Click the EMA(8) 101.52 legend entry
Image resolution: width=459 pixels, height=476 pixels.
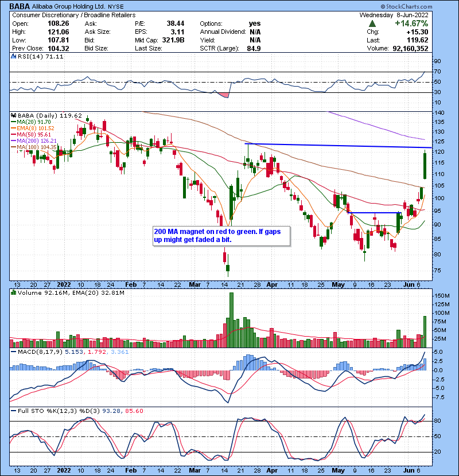click(33, 128)
